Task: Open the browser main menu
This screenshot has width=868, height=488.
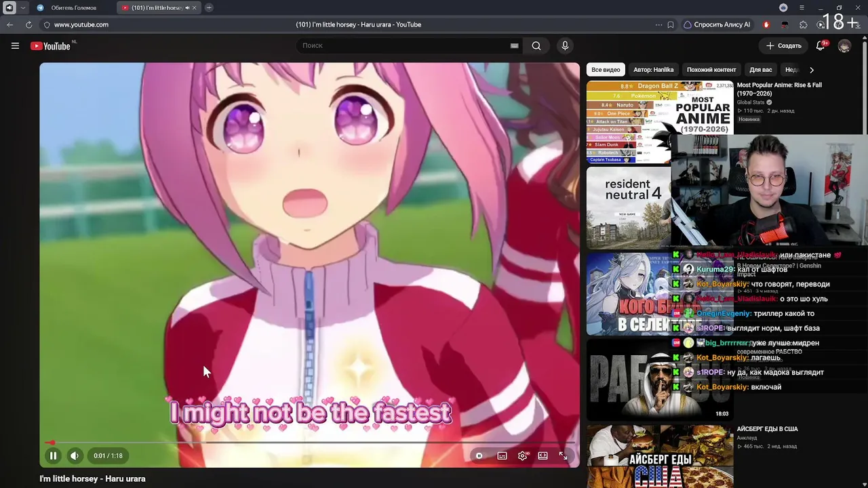Action: pos(802,7)
